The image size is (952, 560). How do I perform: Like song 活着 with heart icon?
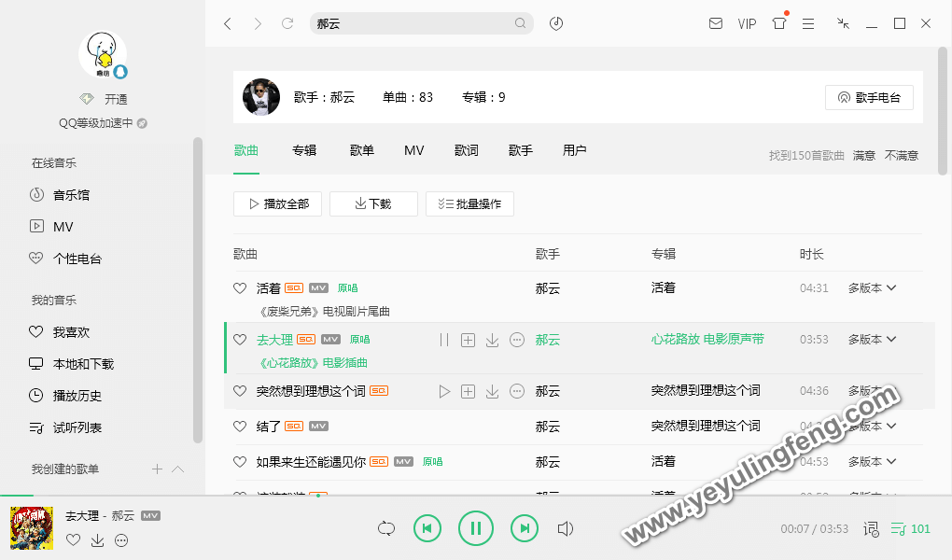coord(240,288)
